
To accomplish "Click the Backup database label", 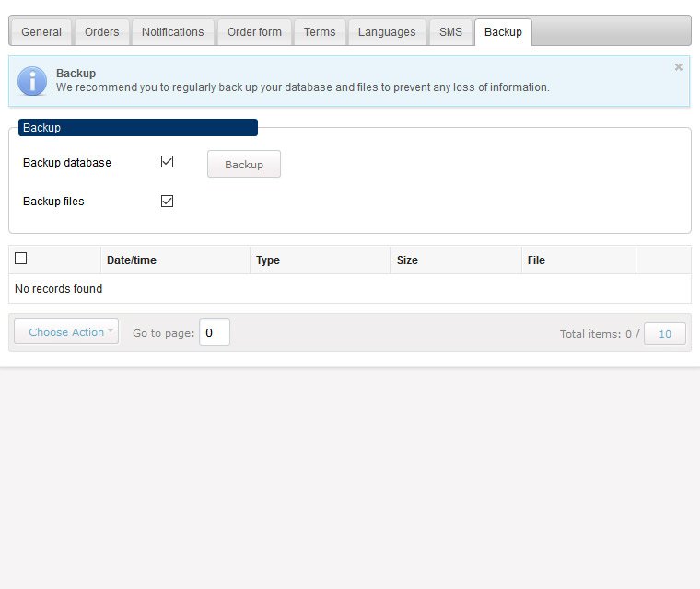I will [x=67, y=162].
